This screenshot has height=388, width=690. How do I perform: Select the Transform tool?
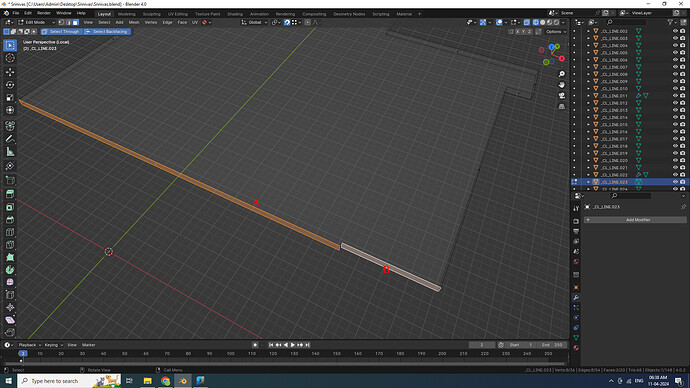10,110
